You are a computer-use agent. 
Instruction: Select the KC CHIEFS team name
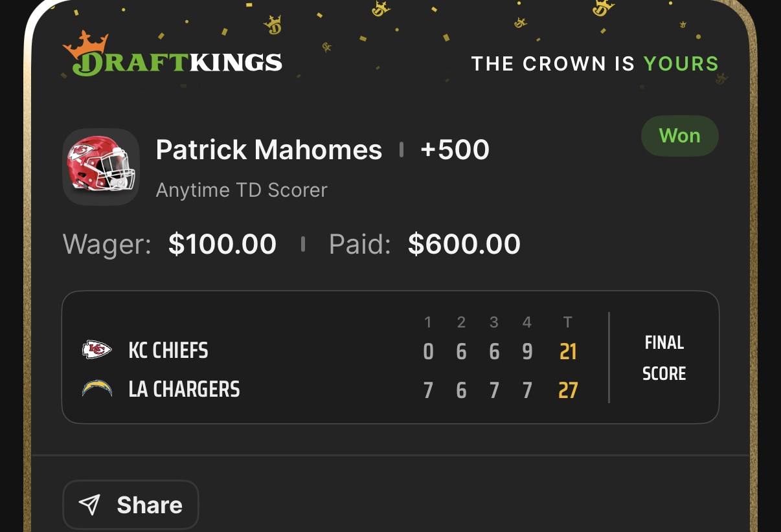point(168,351)
